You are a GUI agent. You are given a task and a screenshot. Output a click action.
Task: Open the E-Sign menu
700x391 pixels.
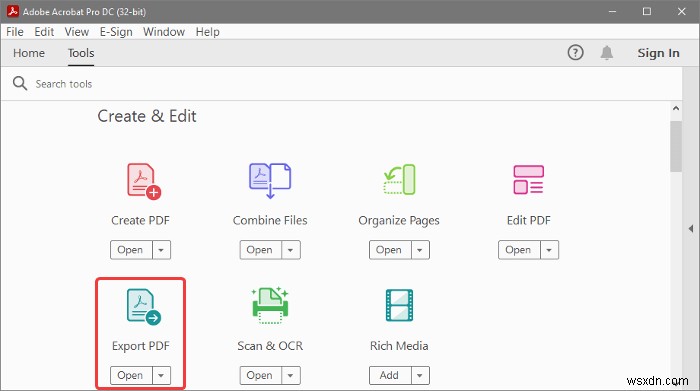tap(116, 32)
